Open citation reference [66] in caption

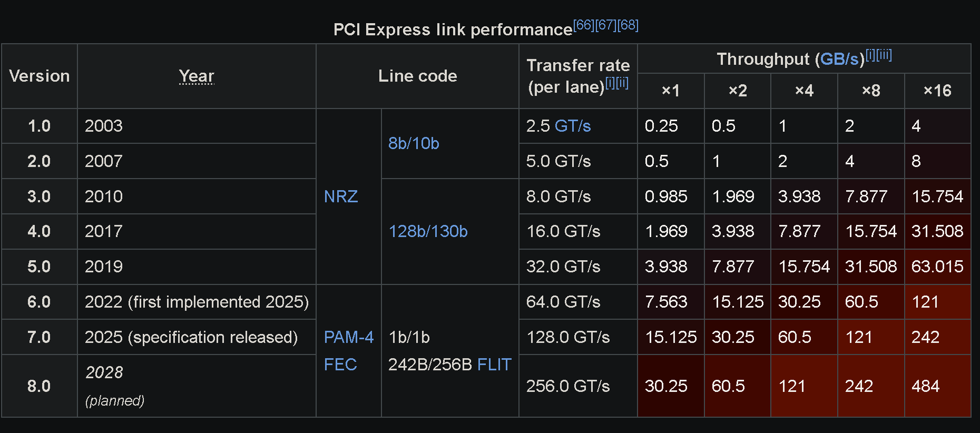(x=584, y=25)
